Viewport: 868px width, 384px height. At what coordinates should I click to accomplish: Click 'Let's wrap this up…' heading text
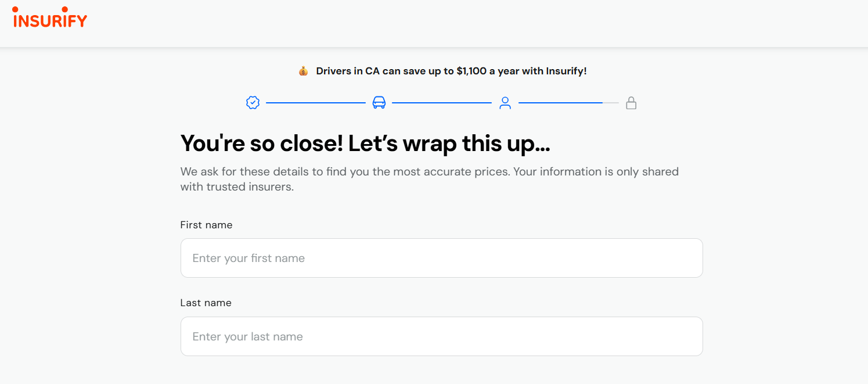point(449,143)
